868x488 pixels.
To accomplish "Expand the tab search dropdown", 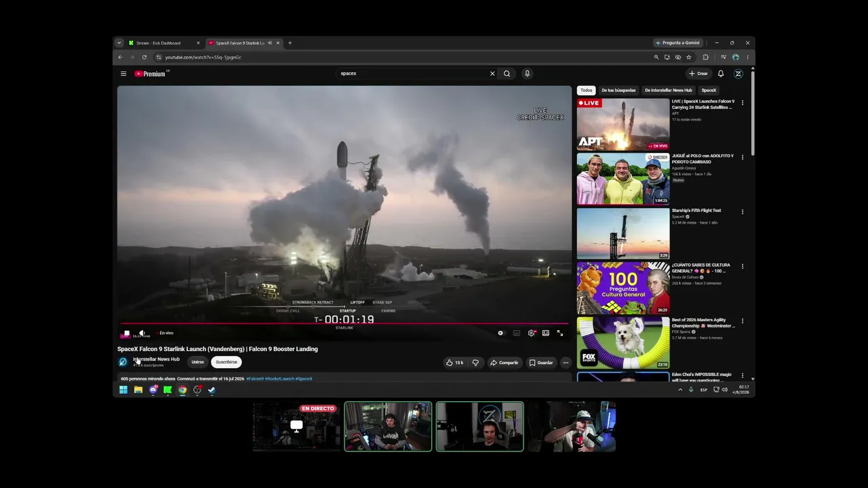I will 119,43.
